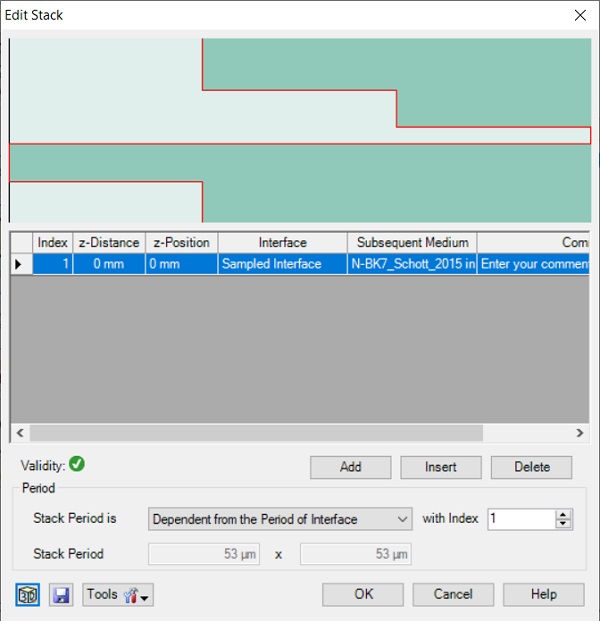
Task: Toggle the 3D view icon
Action: [x=27, y=594]
